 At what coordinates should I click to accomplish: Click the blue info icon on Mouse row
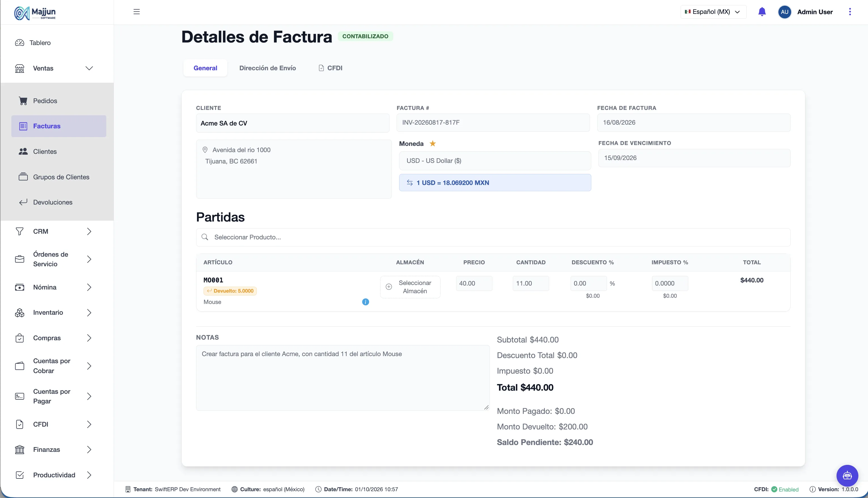[x=366, y=302]
